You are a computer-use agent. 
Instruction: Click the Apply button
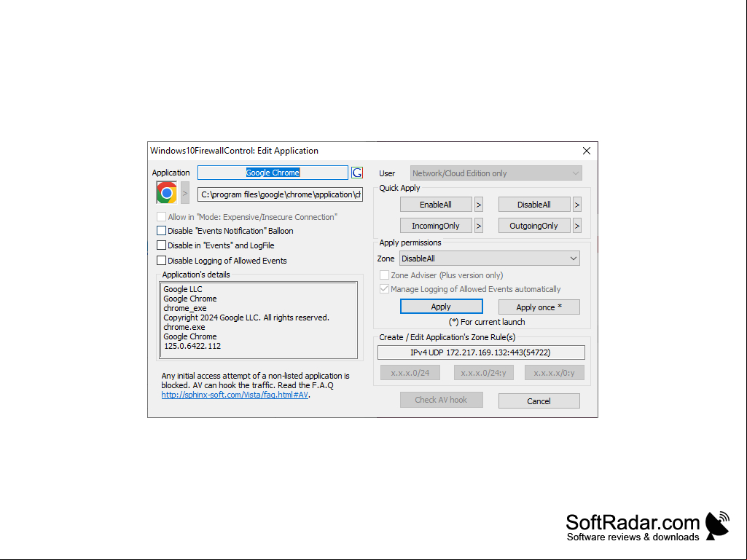click(441, 307)
